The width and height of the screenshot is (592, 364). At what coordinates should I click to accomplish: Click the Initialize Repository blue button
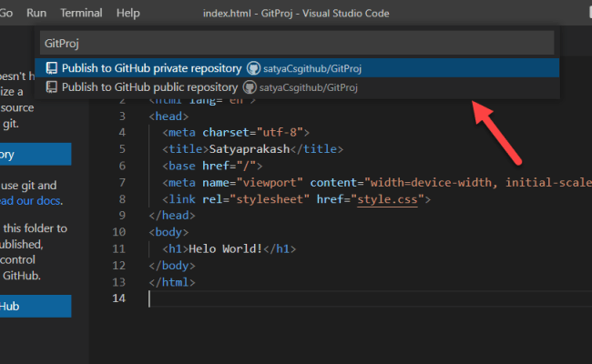coord(36,154)
